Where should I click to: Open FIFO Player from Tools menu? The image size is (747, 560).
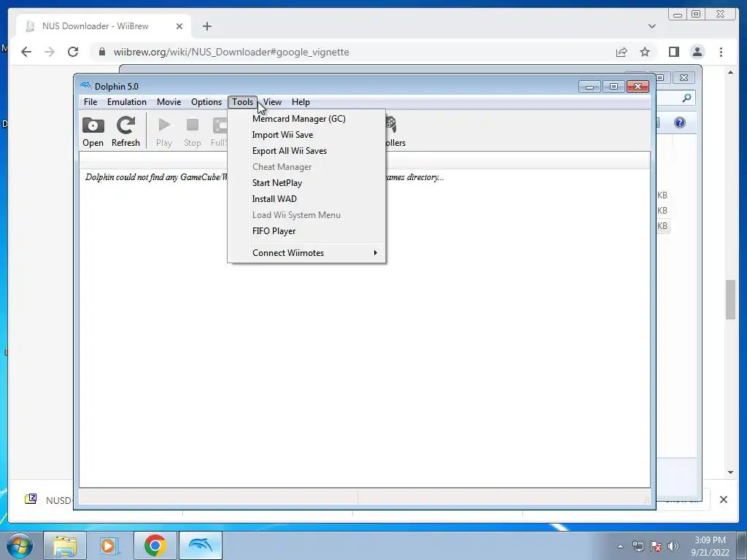click(x=306, y=231)
